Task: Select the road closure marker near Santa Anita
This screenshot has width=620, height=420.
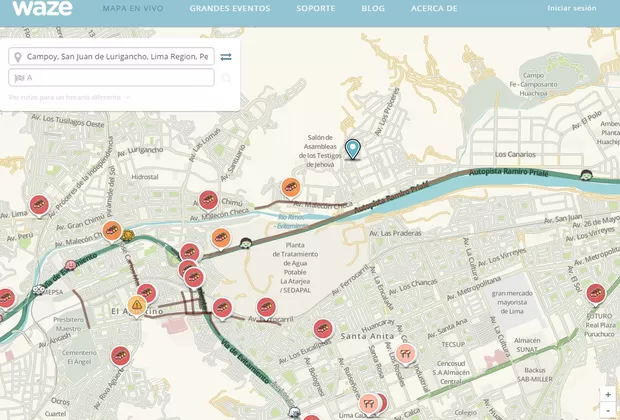Action: tap(405, 352)
